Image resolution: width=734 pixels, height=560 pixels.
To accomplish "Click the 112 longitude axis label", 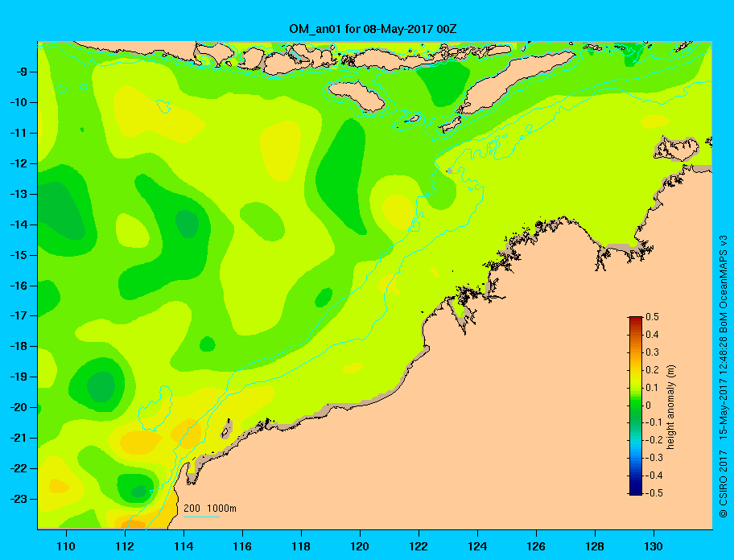I will (125, 546).
